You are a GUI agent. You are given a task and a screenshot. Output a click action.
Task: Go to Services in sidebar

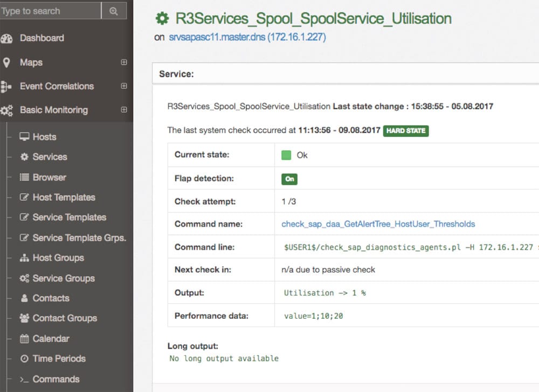pos(50,157)
